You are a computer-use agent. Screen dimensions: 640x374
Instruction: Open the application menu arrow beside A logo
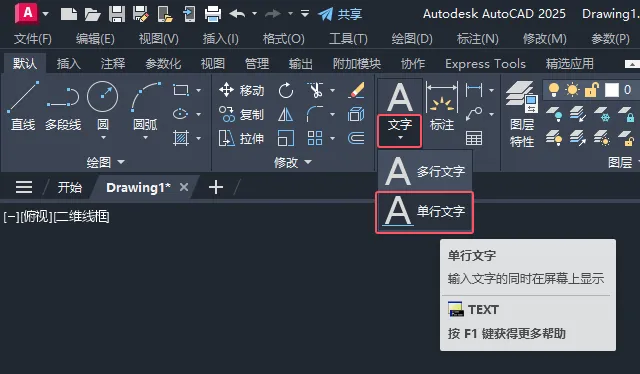[x=45, y=14]
